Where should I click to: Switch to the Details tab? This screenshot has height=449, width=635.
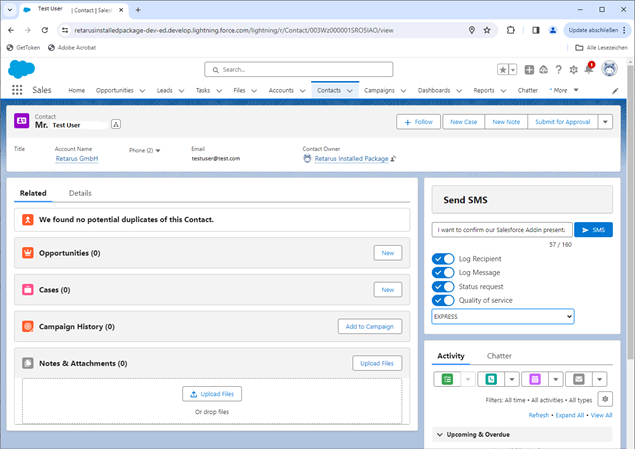(80, 192)
